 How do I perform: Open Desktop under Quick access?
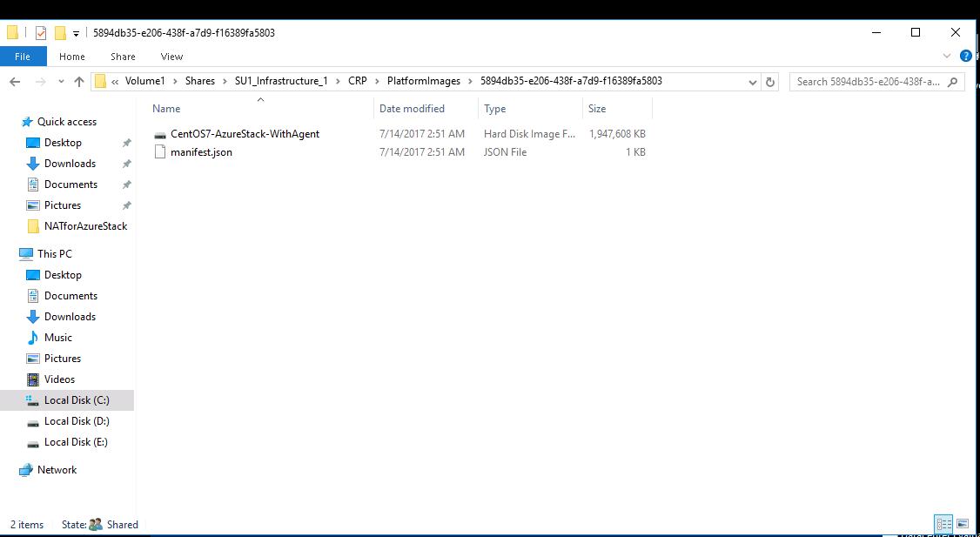tap(63, 143)
